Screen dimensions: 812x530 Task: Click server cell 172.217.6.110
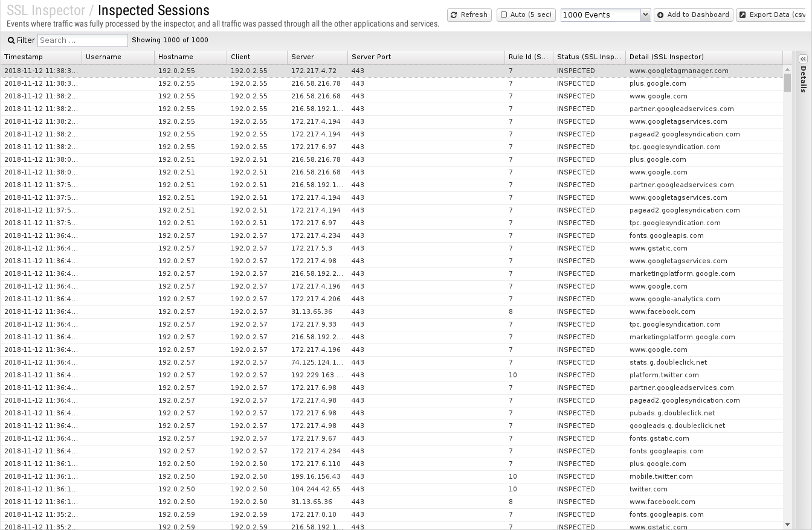316,464
